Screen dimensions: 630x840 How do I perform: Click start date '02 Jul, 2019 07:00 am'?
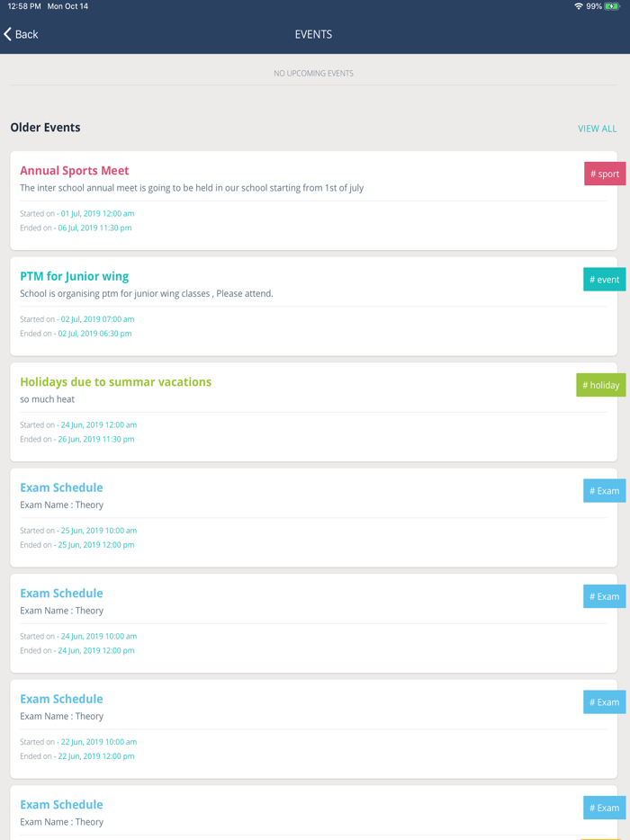[95, 318]
